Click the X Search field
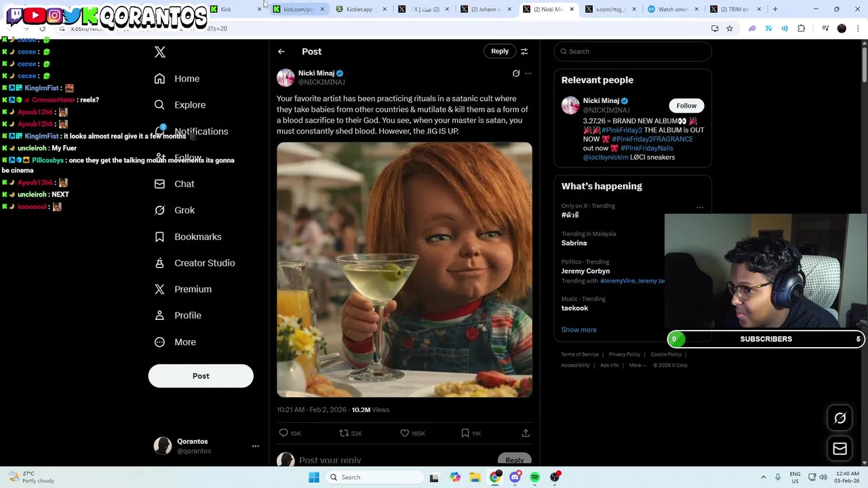The image size is (868, 488). click(633, 52)
